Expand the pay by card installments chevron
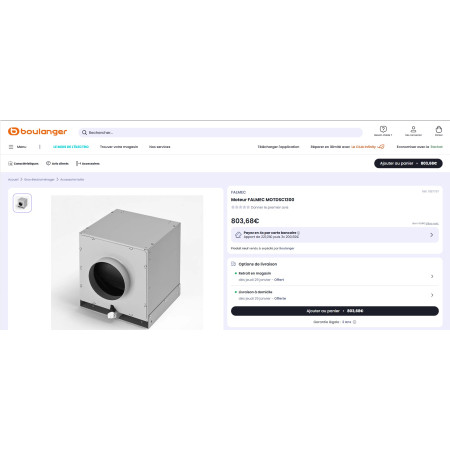 [432, 235]
